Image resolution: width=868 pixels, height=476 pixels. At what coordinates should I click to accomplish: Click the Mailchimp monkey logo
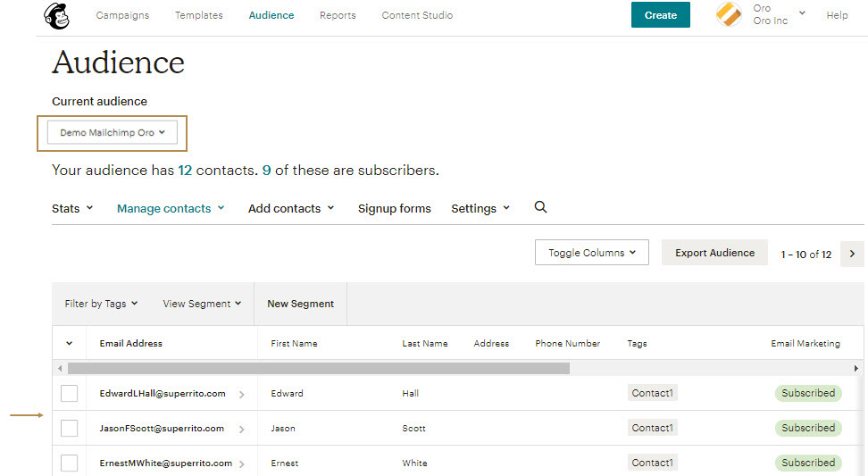57,15
